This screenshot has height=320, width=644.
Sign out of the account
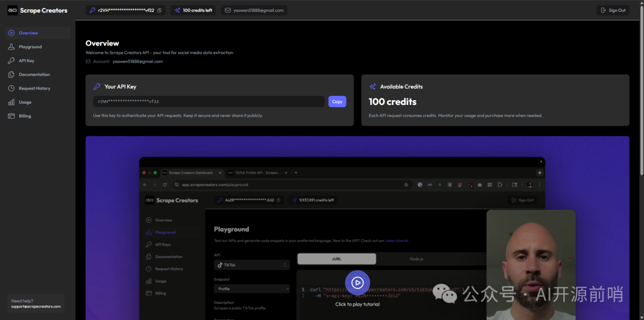tap(612, 10)
